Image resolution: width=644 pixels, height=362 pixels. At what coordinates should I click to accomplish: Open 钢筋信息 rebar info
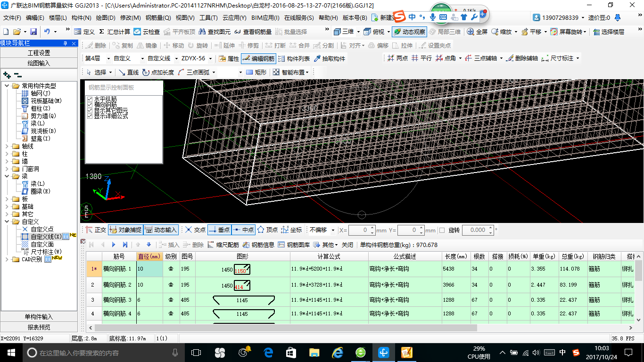(x=259, y=245)
